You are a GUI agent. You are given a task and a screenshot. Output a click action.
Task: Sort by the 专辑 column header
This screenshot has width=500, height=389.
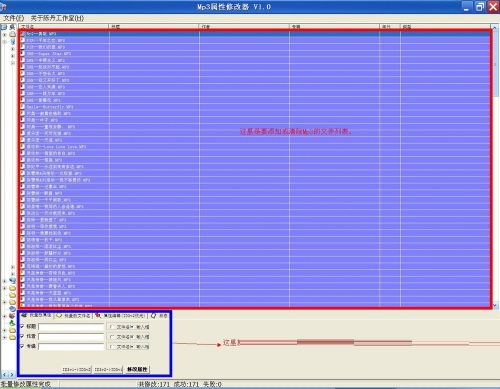(x=334, y=26)
